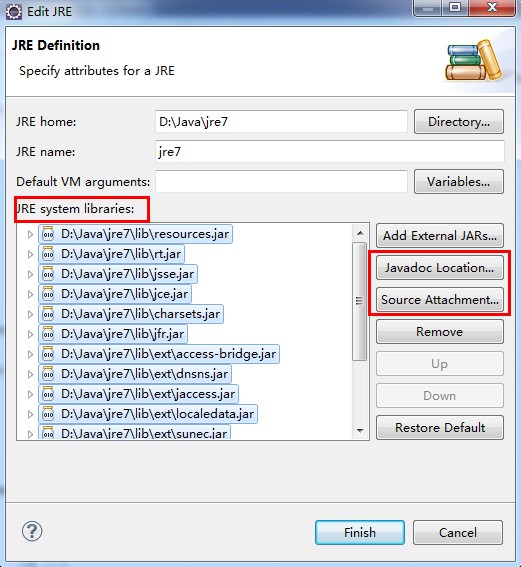This screenshot has height=567, width=521.
Task: Expand the jce.jar library entry
Action: coord(30,294)
